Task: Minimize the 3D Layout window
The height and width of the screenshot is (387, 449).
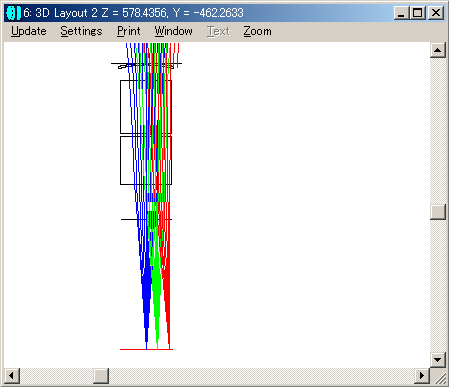Action: point(401,13)
